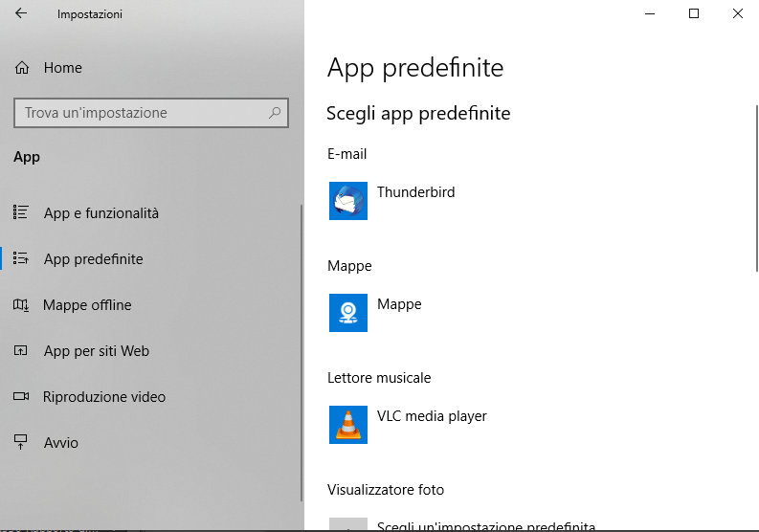Click the Mappe app icon

pyautogui.click(x=348, y=313)
